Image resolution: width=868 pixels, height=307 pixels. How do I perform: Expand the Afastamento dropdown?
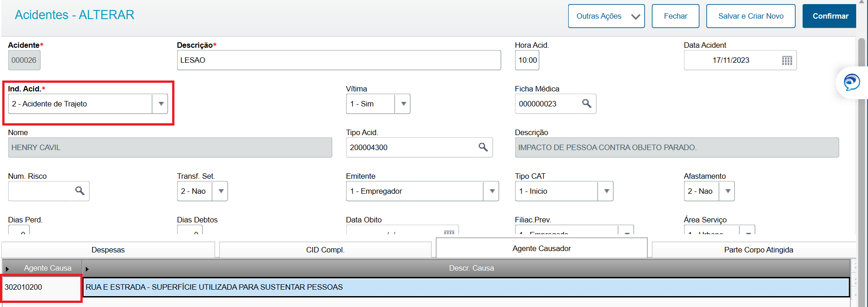coord(727,191)
